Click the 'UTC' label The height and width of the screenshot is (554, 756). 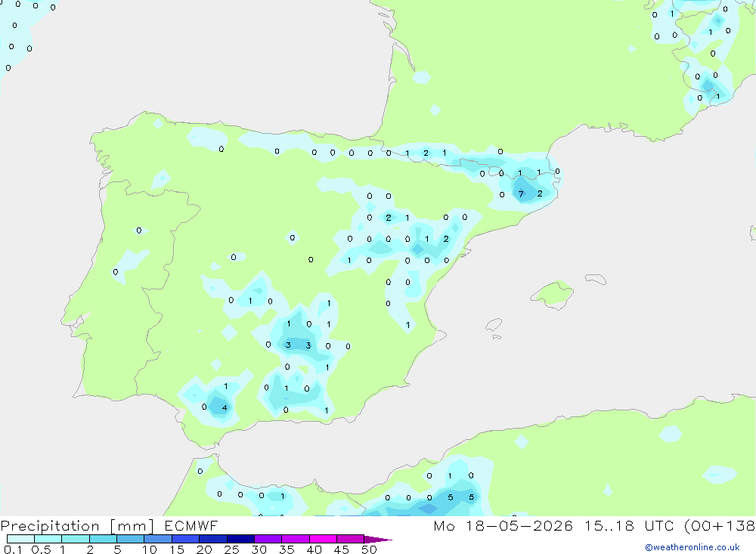click(659, 525)
